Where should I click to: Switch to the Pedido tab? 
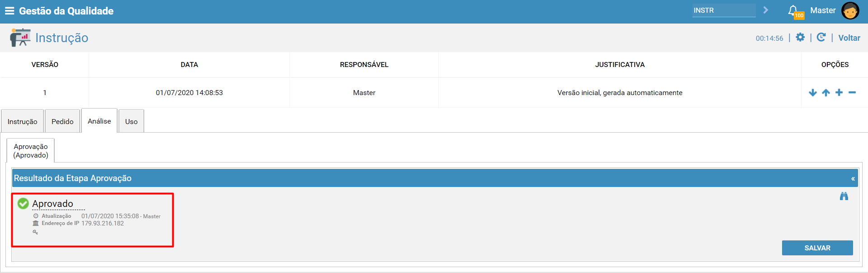(62, 121)
